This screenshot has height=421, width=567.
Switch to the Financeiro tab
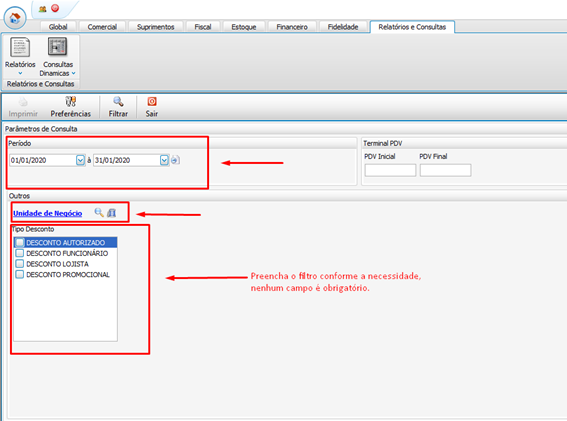coord(292,27)
